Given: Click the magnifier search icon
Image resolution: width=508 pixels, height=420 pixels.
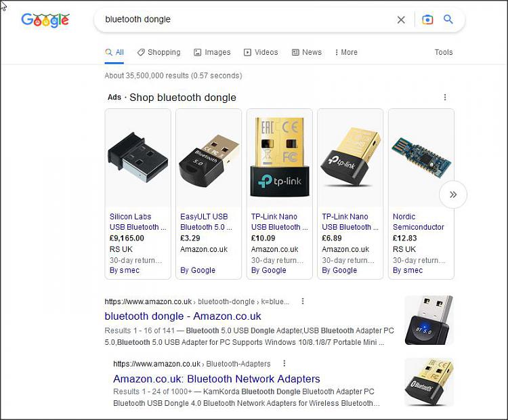Looking at the screenshot, I should pos(448,20).
